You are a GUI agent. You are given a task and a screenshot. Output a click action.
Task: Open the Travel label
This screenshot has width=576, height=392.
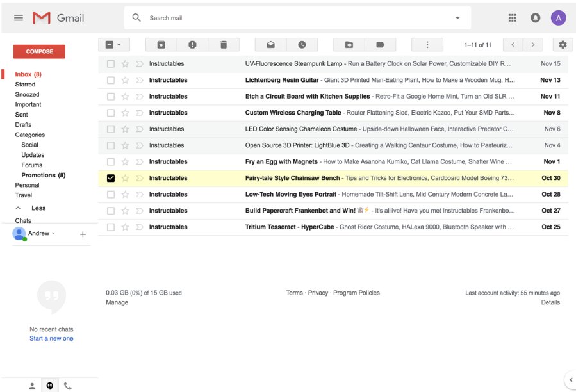pyautogui.click(x=24, y=195)
